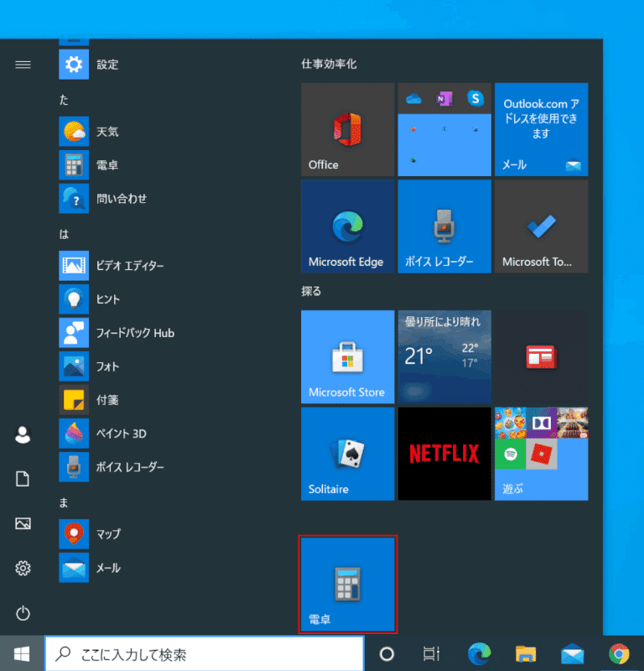Launch the pinned 電卓 tile
644x671 pixels.
click(347, 584)
